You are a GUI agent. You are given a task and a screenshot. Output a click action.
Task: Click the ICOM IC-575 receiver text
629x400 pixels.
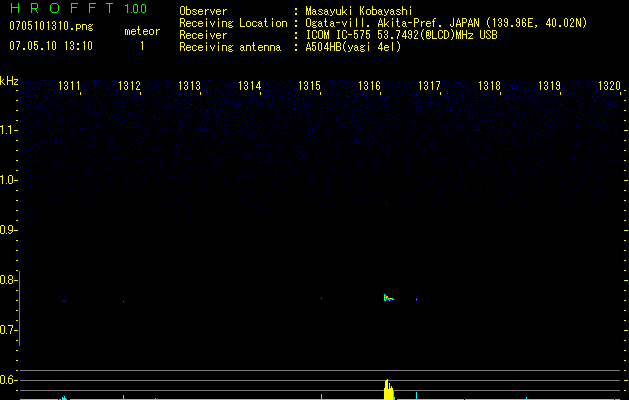click(x=401, y=35)
